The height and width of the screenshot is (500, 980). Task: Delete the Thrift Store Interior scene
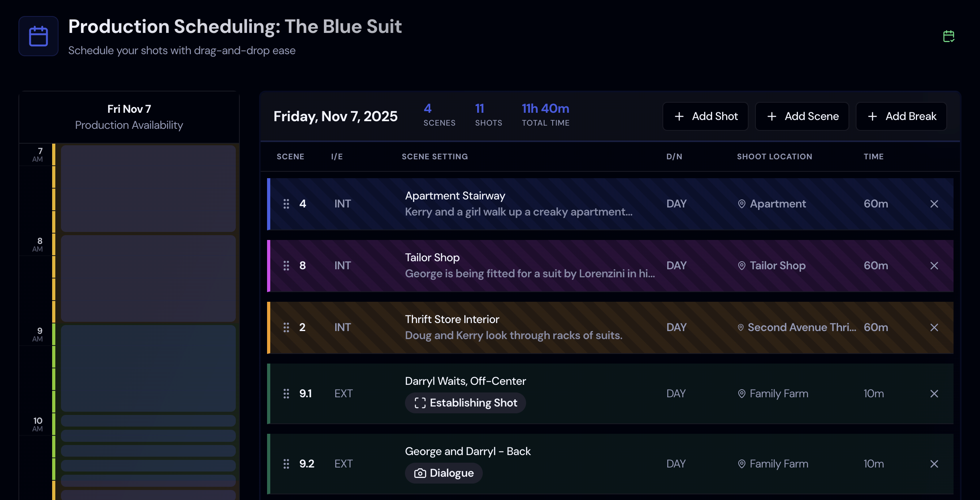(x=934, y=327)
